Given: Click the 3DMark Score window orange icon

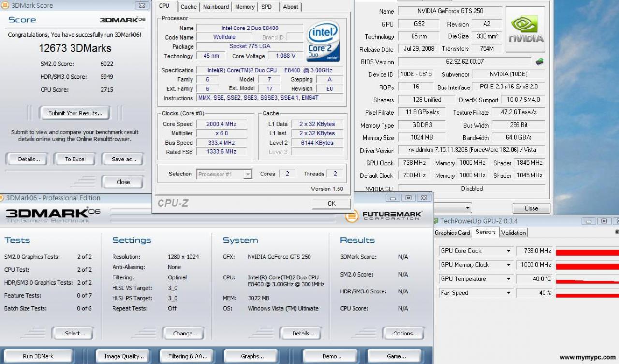Looking at the screenshot, I should coord(5,5).
